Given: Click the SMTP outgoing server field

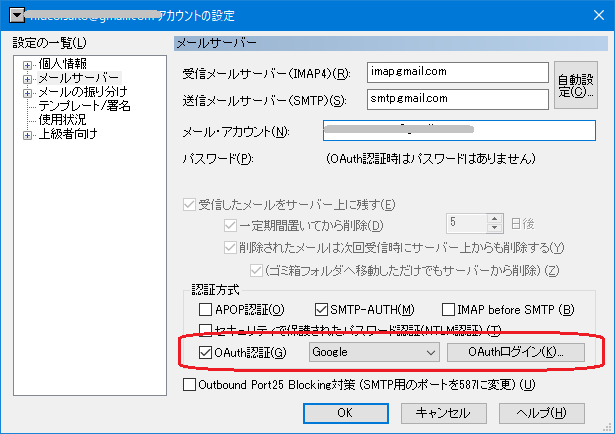Looking at the screenshot, I should (x=454, y=99).
